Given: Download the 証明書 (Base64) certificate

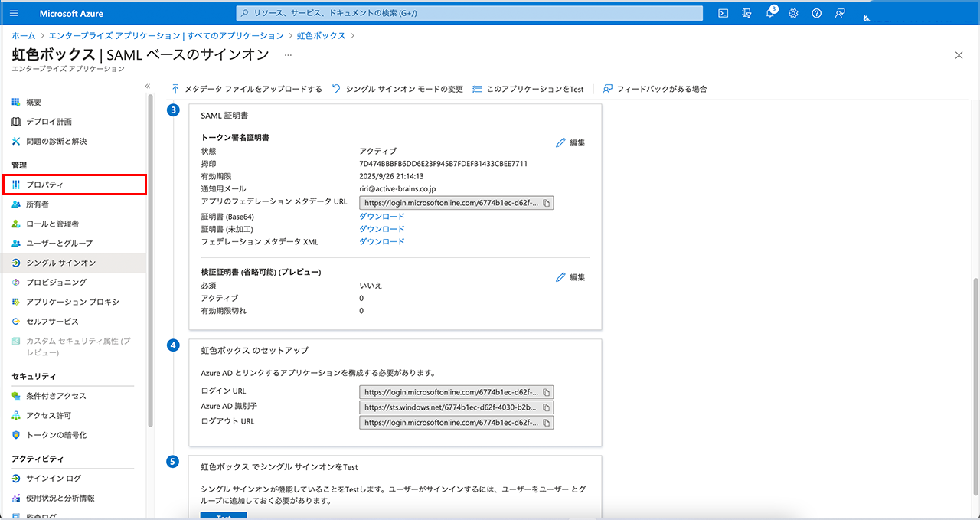Looking at the screenshot, I should [x=381, y=217].
